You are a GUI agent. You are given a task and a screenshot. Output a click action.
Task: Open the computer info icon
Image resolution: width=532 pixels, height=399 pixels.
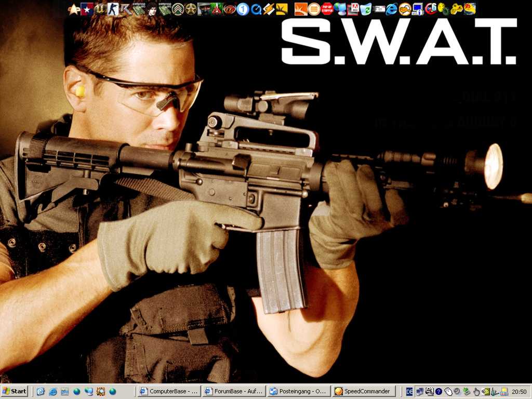418,9
